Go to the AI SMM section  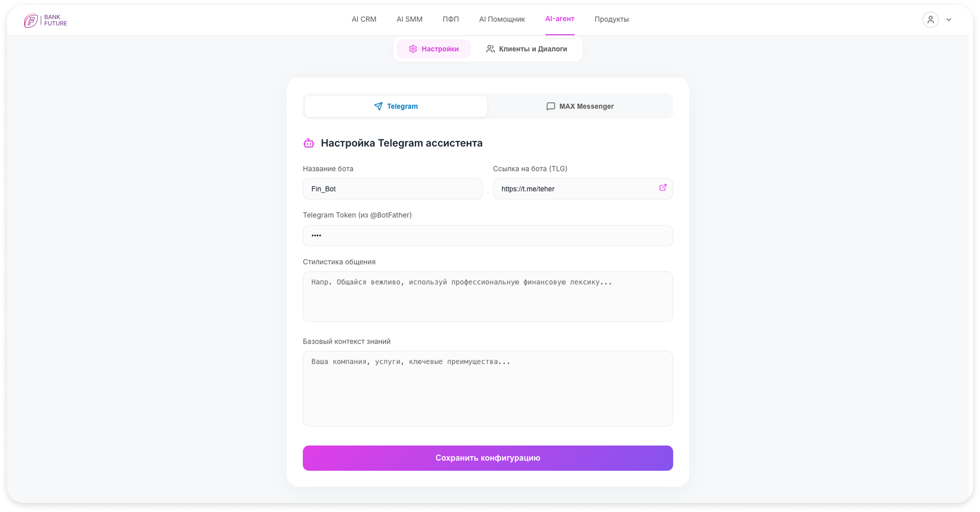409,19
